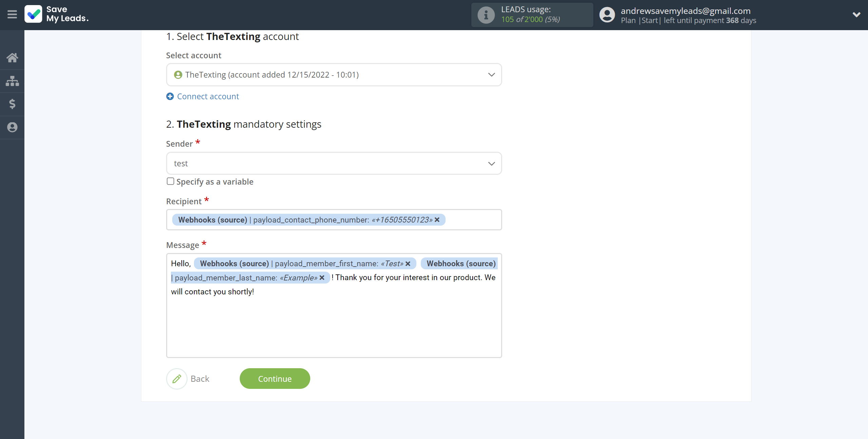Click the LEADS usage counter text
The height and width of the screenshot is (439, 868).
531,20
